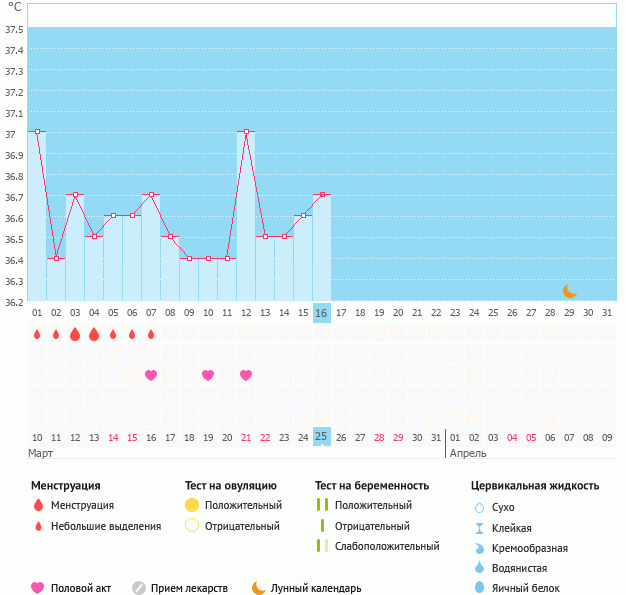Click the Половой акт heart legend icon
Image resolution: width=626 pixels, height=595 pixels.
coord(38,588)
